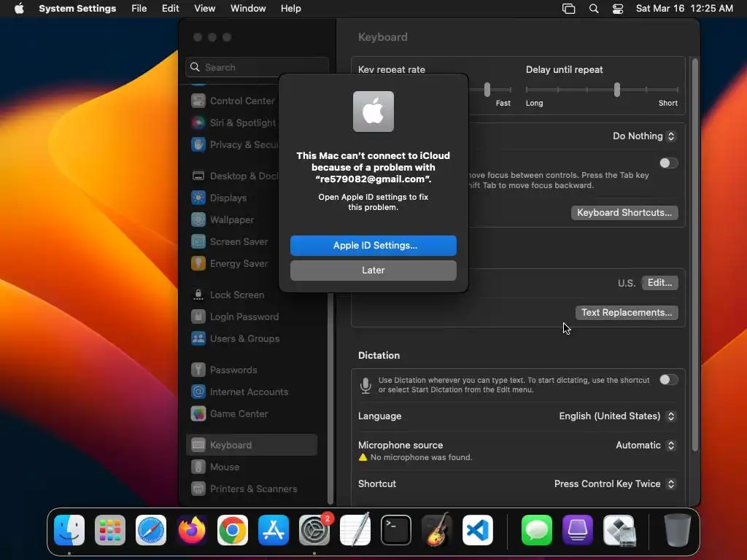
Task: Open Spotlight search in menu bar
Action: [594, 9]
